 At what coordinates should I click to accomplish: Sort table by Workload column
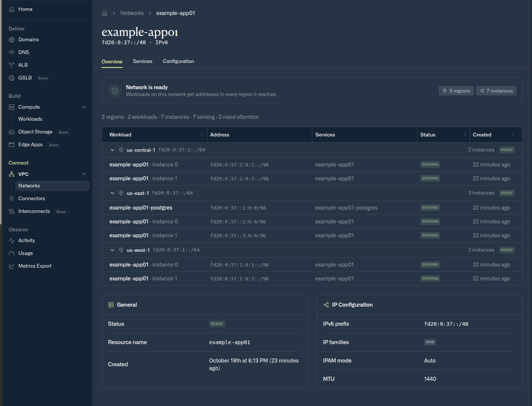(202, 135)
